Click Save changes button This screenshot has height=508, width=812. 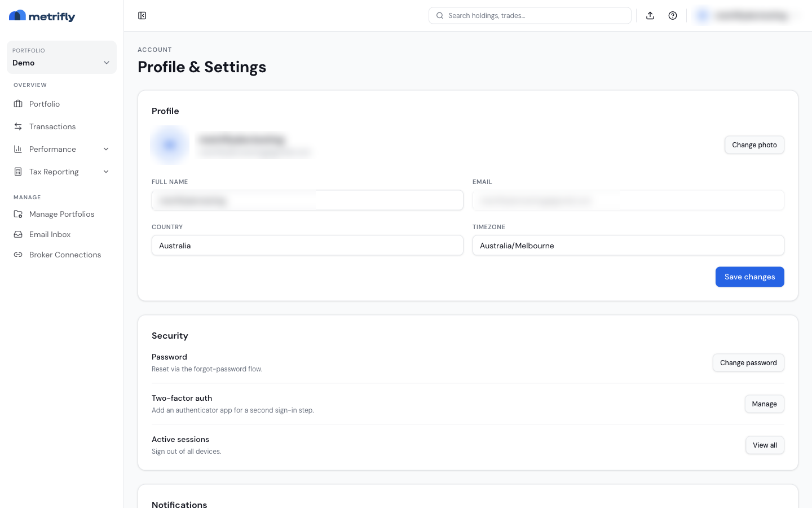[x=750, y=277]
